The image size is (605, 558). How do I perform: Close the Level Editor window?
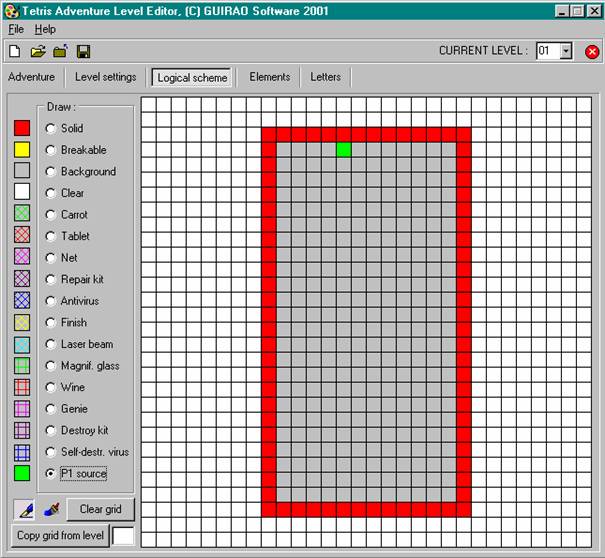tap(594, 11)
